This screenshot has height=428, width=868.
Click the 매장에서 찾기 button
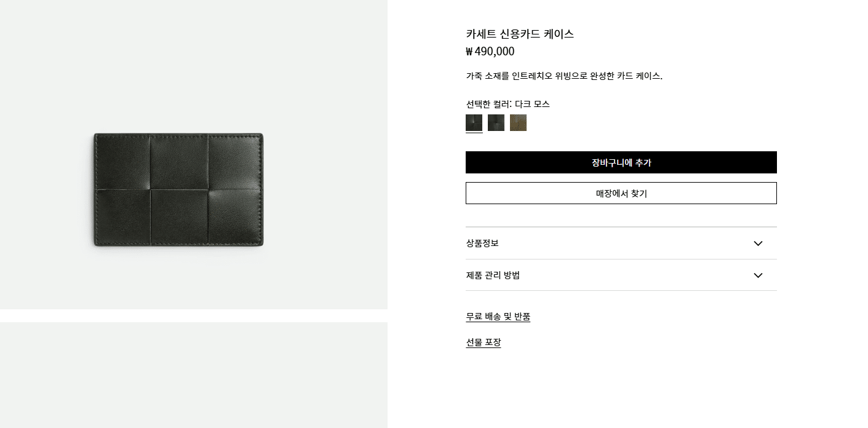point(621,193)
